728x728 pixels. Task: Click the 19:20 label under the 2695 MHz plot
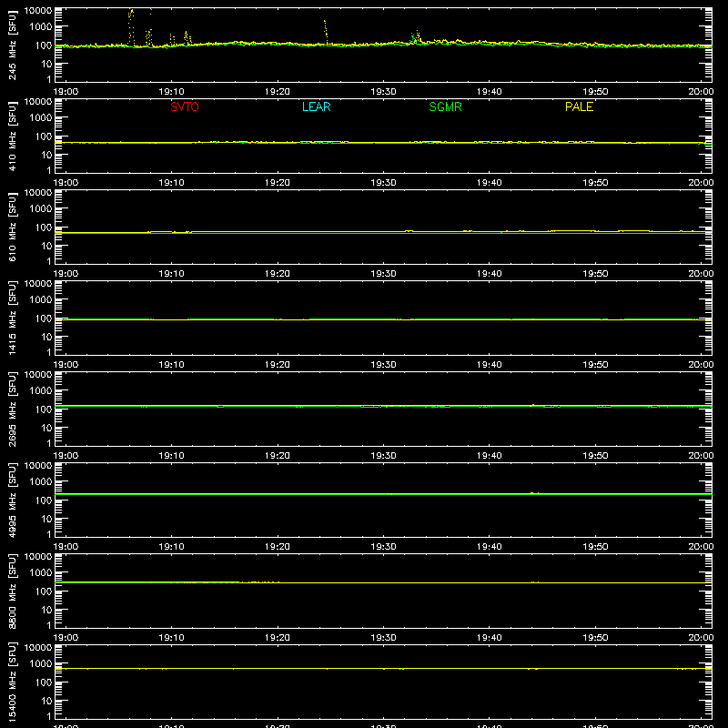(x=278, y=456)
